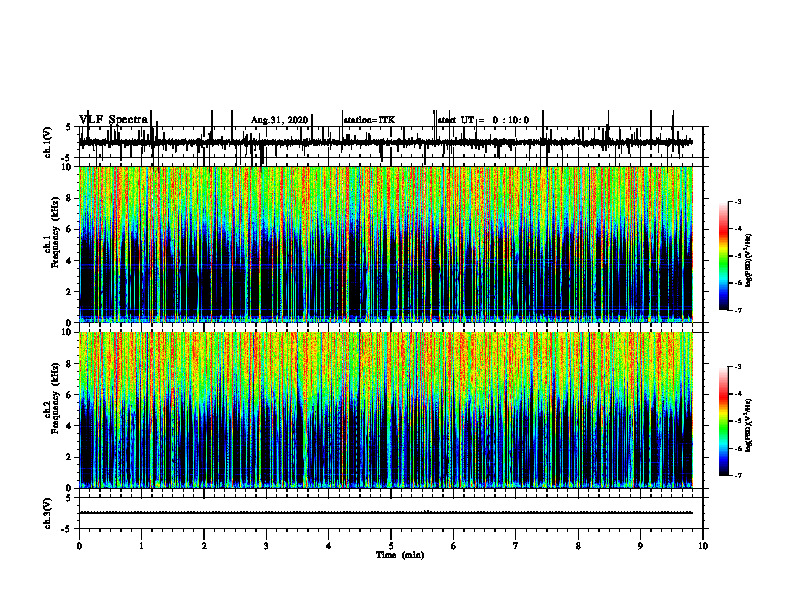Select the ch.1 spectrogram color bar

(x=723, y=256)
